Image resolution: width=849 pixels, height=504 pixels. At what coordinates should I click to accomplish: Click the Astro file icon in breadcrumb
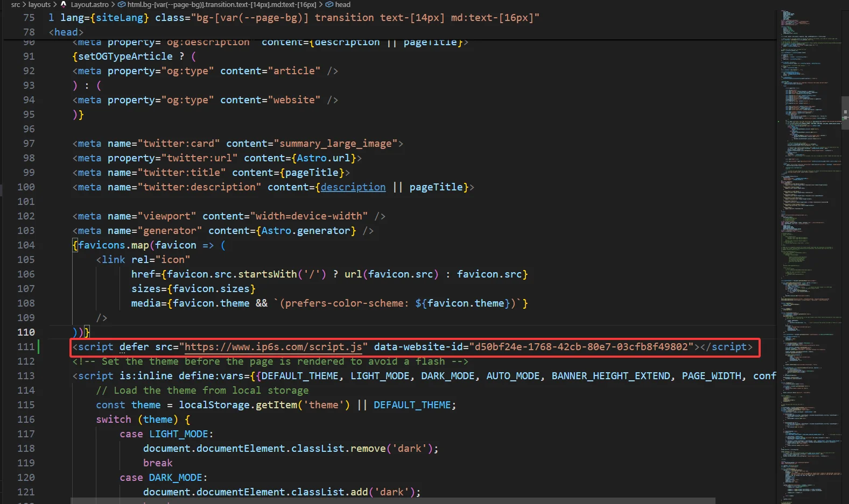point(64,4)
